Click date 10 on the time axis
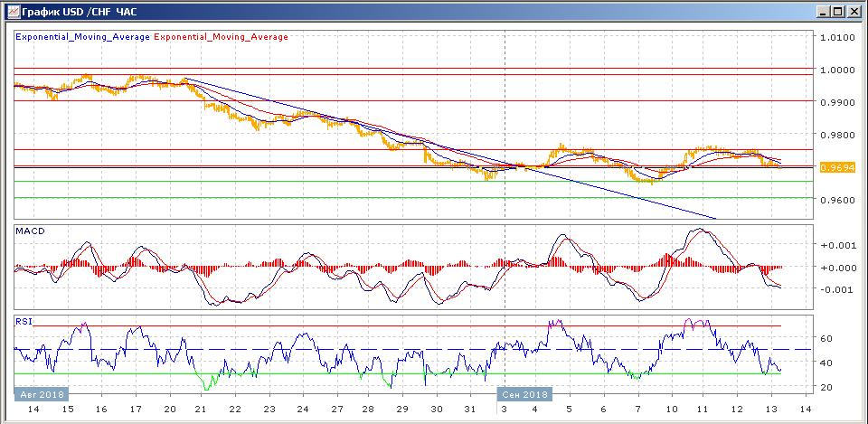Screen dimensions: 868x424 pos(671,410)
